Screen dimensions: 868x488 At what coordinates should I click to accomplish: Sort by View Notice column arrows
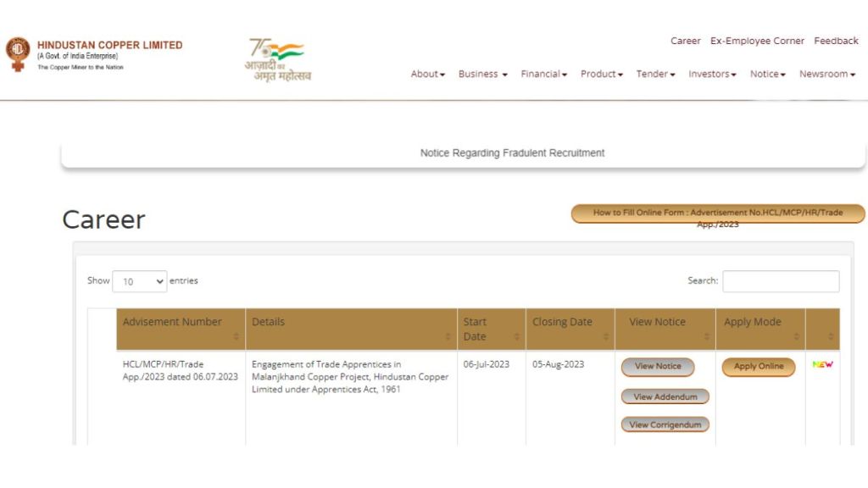[x=706, y=336]
